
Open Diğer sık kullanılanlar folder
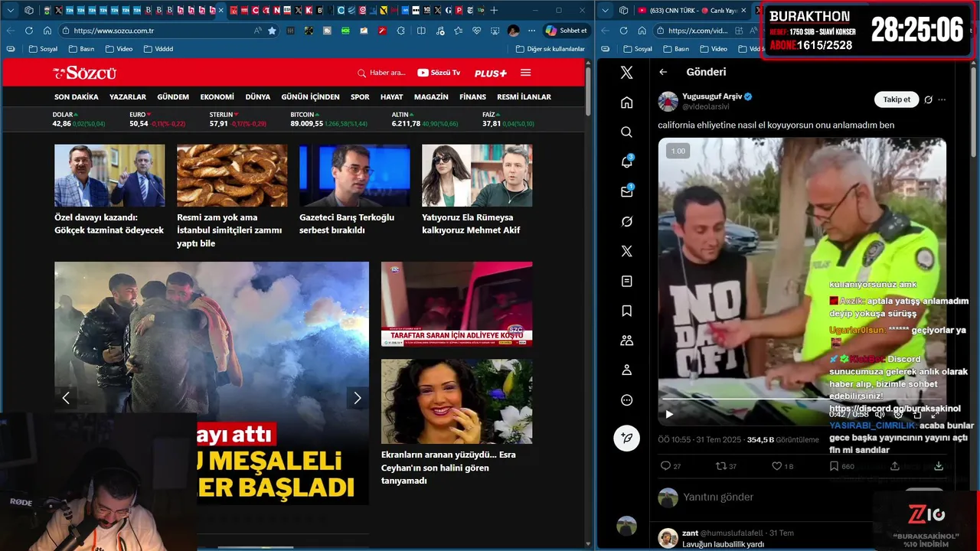point(550,49)
